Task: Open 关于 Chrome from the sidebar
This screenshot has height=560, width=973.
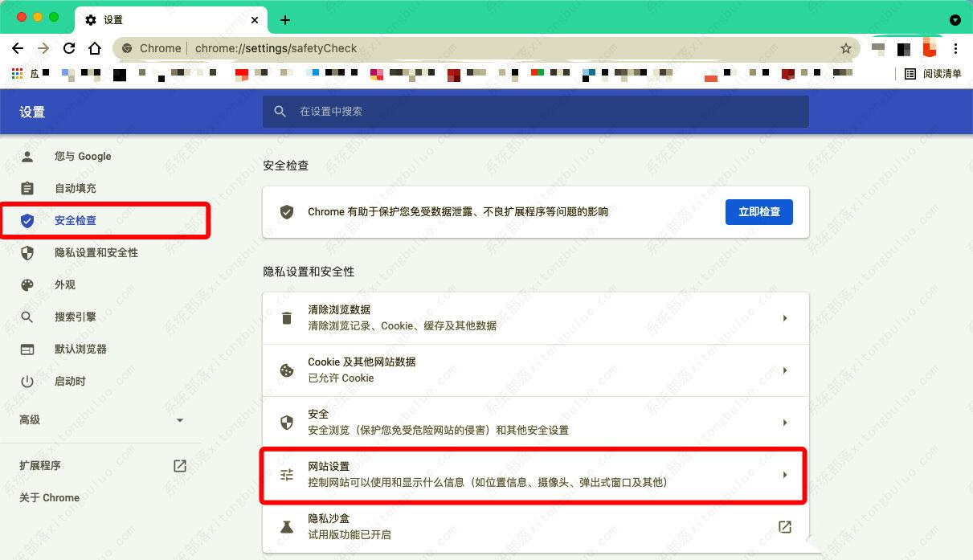Action: (x=47, y=497)
